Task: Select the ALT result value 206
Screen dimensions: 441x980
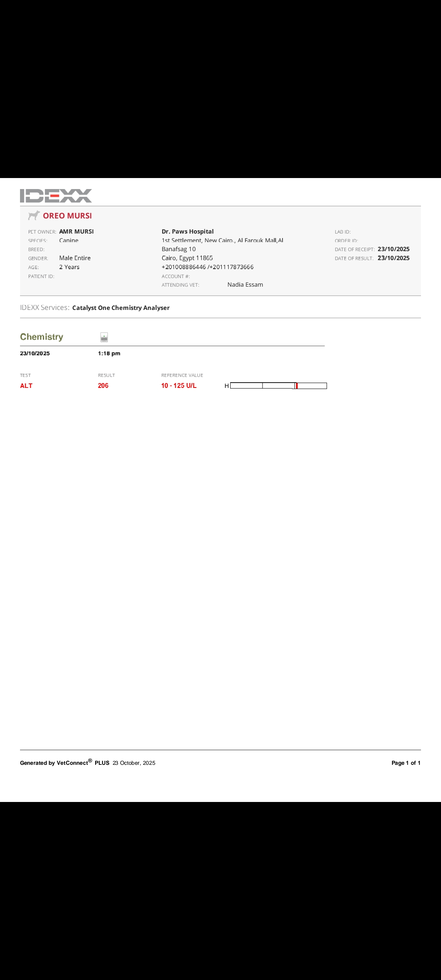Action: (x=103, y=386)
